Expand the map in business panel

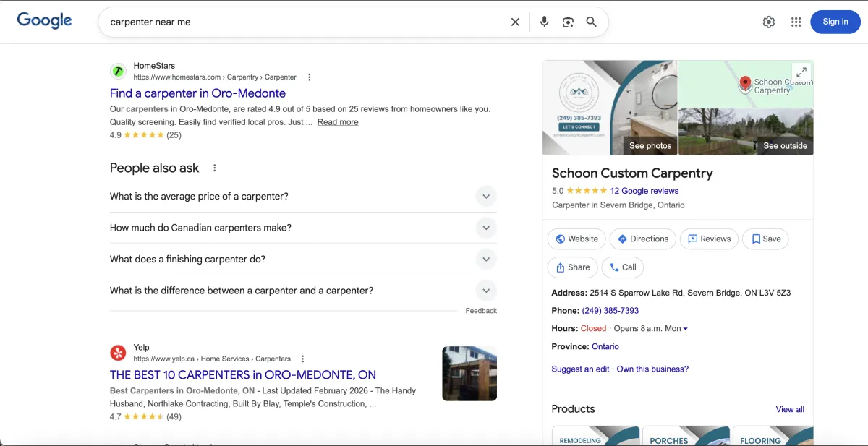[x=801, y=72]
